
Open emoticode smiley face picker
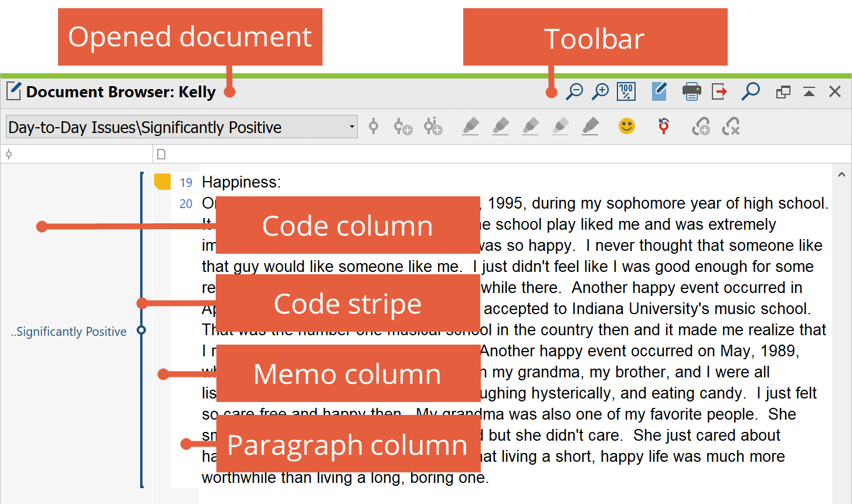click(627, 127)
